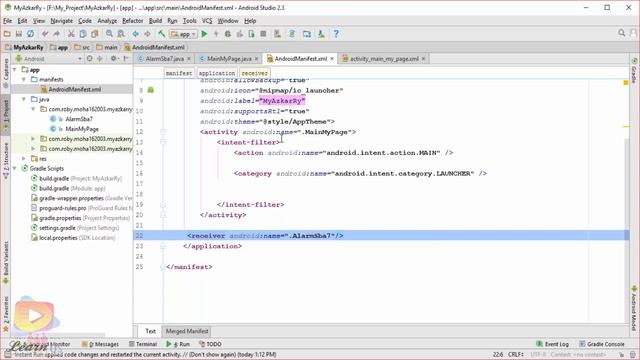The image size is (640, 360).
Task: Click the Cut scissors icon
Action: pyautogui.click(x=71, y=34)
